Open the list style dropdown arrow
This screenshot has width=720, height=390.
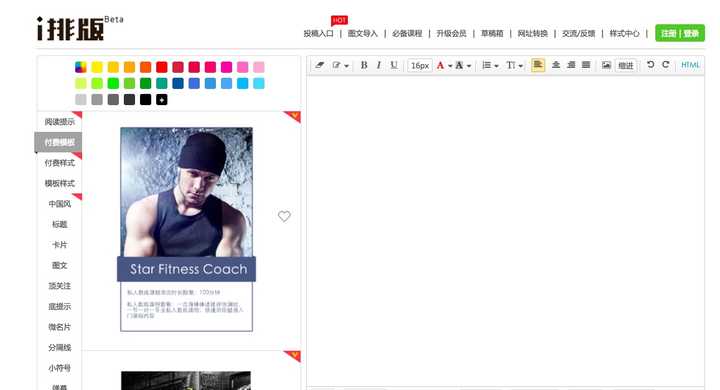click(496, 66)
